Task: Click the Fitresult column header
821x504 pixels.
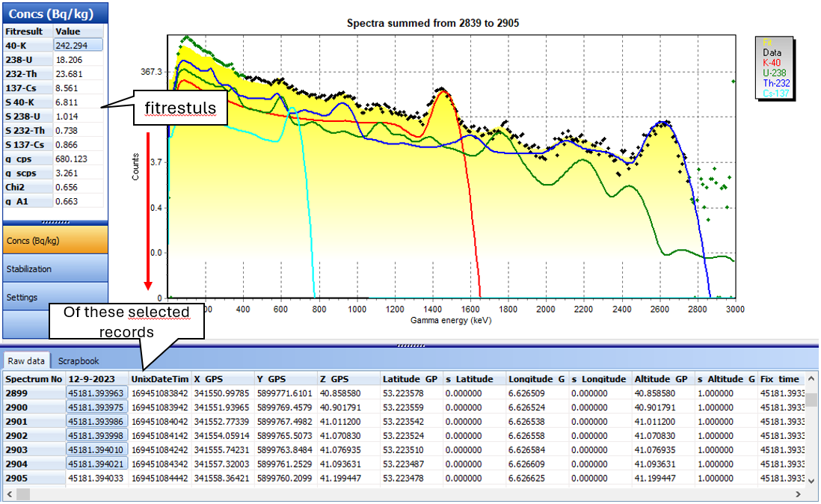Action: pos(28,31)
